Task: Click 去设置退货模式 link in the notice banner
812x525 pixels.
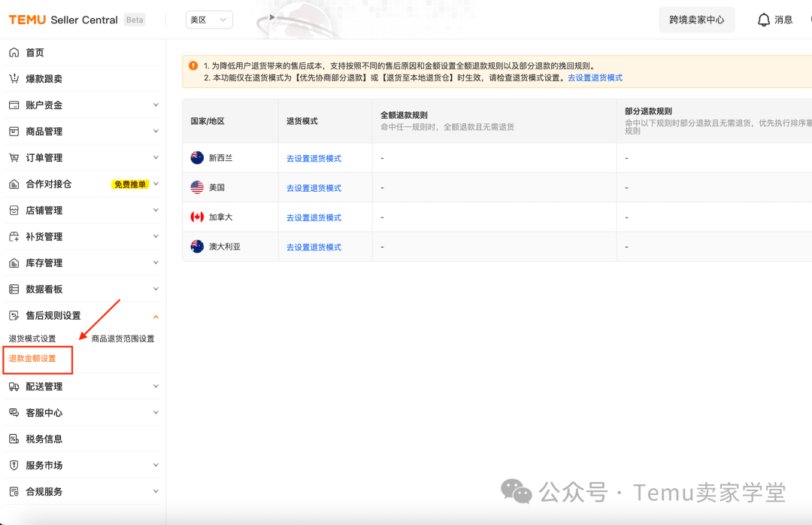Action: point(595,78)
